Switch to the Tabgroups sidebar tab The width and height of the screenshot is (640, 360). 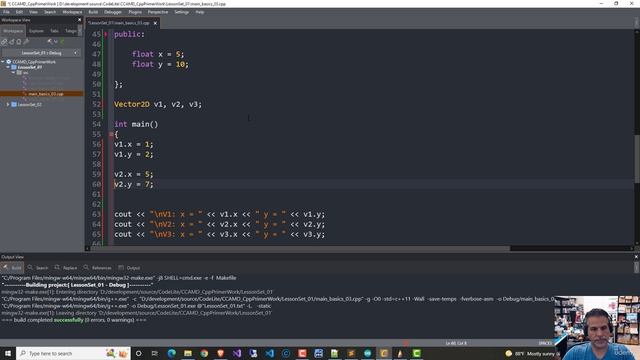coord(71,31)
